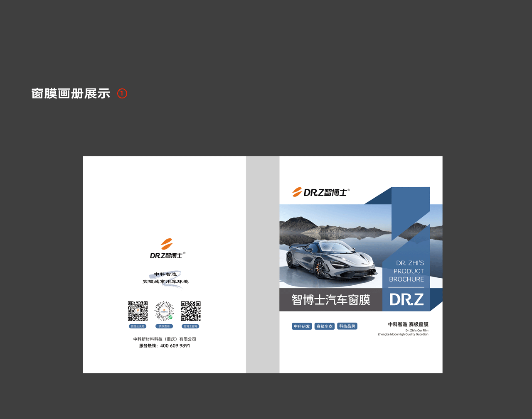This screenshot has height=419, width=532.
Task: Click the 中科研发 tag
Action: pyautogui.click(x=302, y=326)
